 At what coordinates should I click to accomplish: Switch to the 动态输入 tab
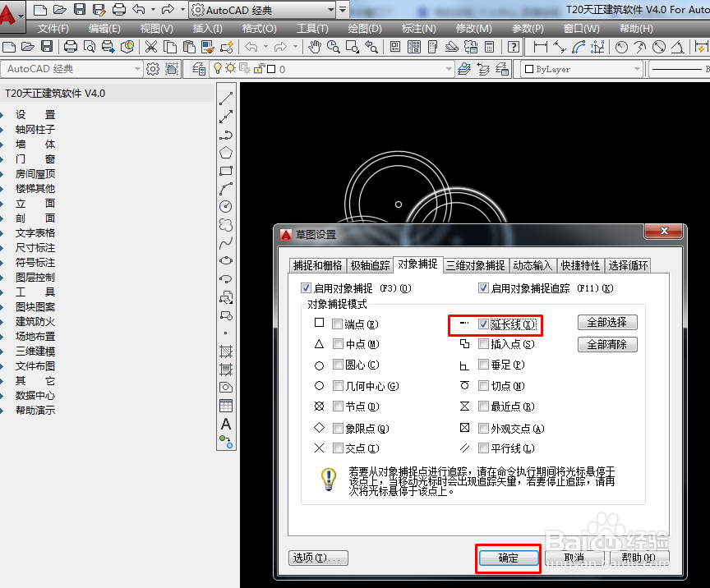click(532, 265)
